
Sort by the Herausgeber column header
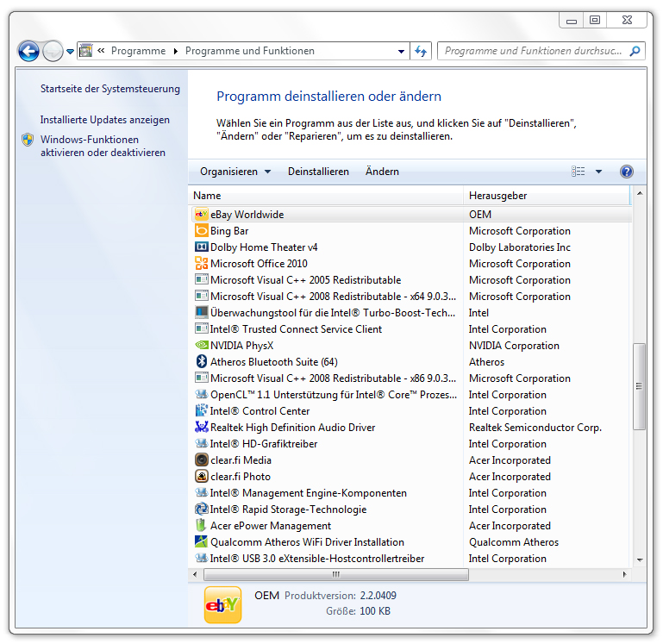547,196
